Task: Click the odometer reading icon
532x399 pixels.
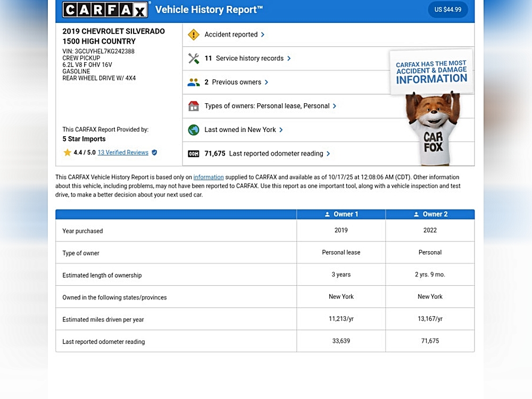Action: [x=194, y=154]
